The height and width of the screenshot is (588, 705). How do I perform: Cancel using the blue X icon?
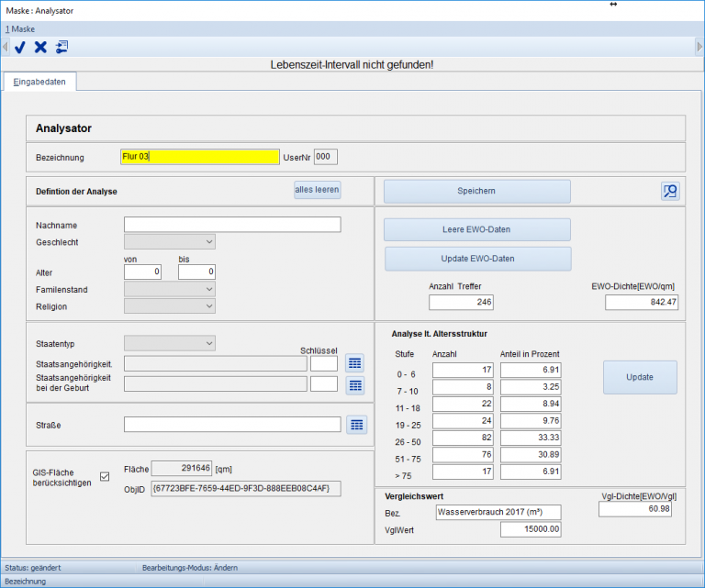pos(40,47)
